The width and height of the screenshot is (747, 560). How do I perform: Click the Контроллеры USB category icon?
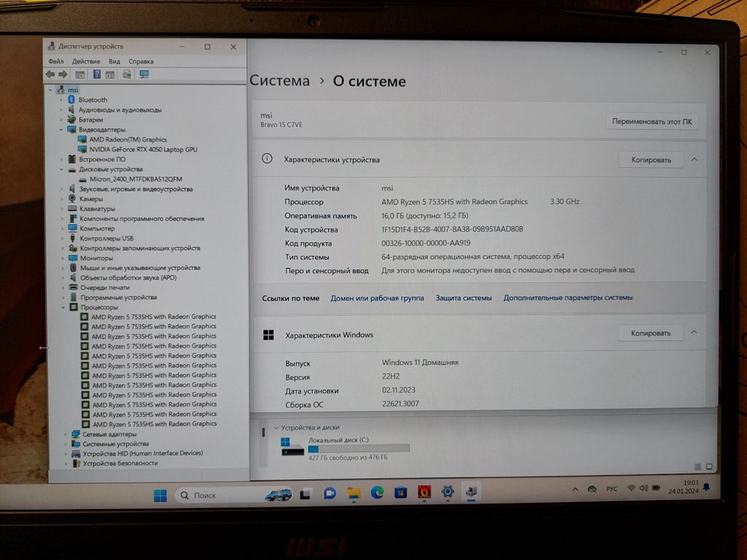coord(72,238)
